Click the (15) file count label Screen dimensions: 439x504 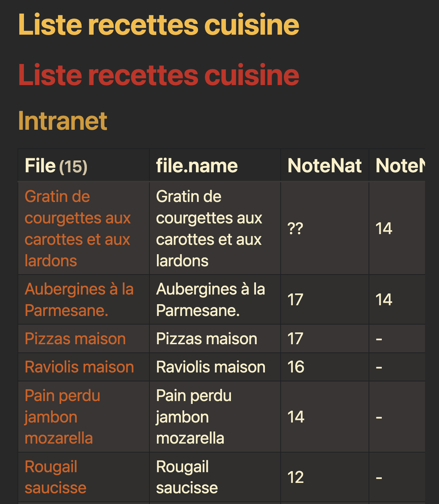73,167
